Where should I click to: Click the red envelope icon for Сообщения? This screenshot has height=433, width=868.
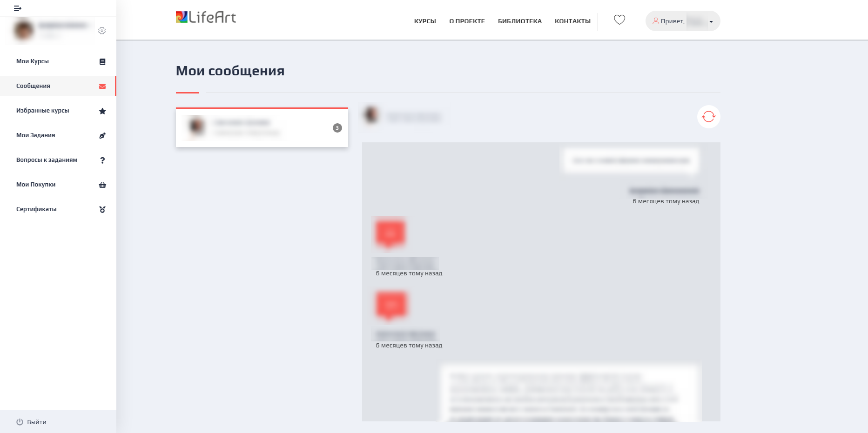102,87
